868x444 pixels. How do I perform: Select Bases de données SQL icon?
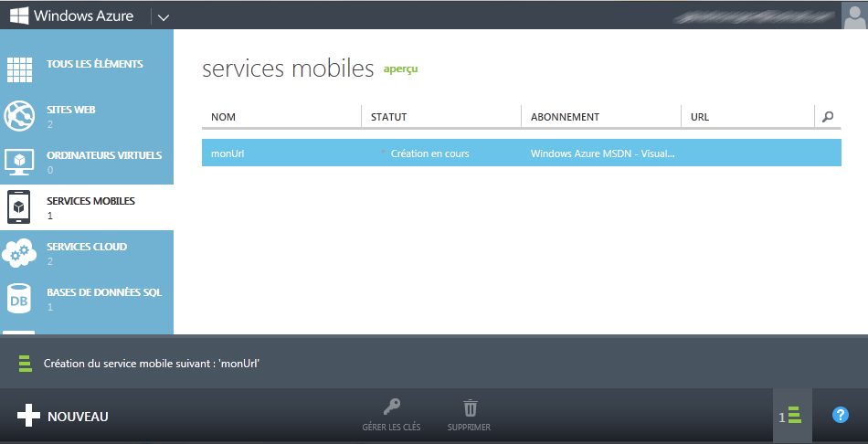pos(19,299)
